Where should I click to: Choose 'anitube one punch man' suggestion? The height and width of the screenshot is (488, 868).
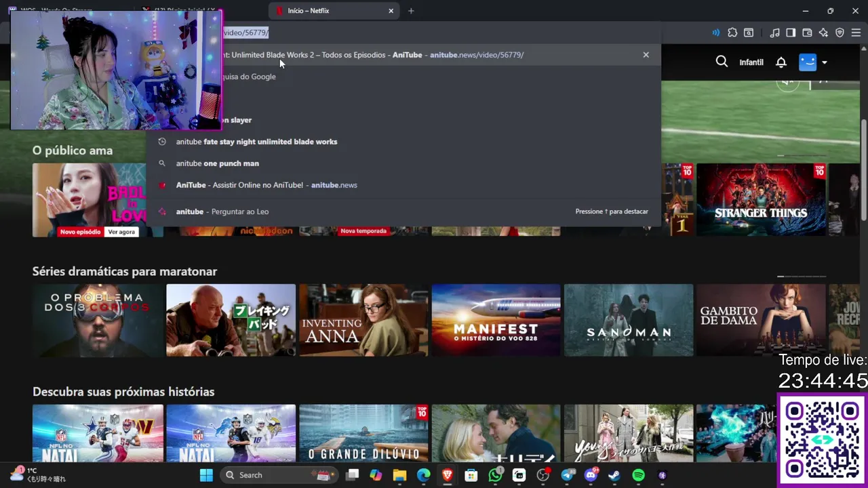coord(403,163)
